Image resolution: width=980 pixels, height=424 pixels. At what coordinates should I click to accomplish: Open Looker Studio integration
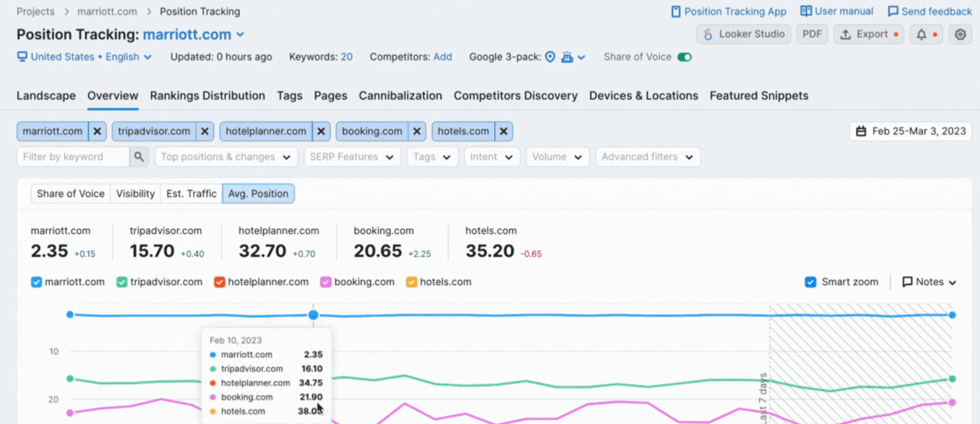tap(743, 35)
